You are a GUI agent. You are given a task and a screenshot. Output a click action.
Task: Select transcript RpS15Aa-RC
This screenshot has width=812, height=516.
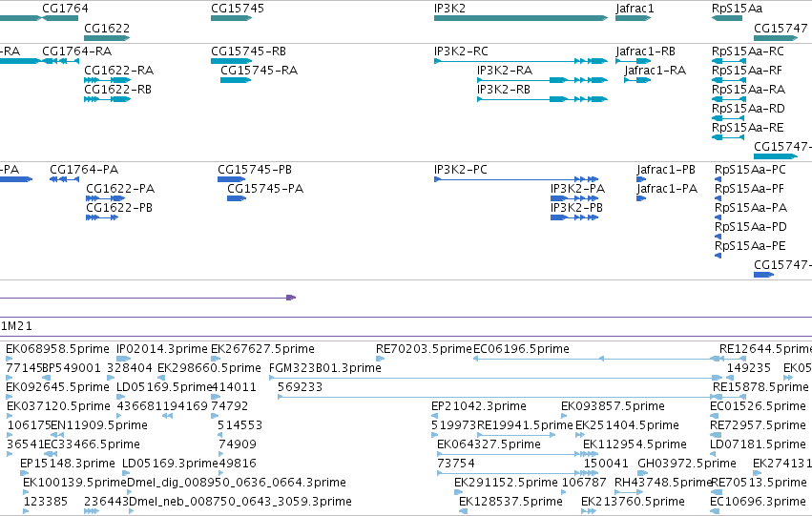[748, 52]
